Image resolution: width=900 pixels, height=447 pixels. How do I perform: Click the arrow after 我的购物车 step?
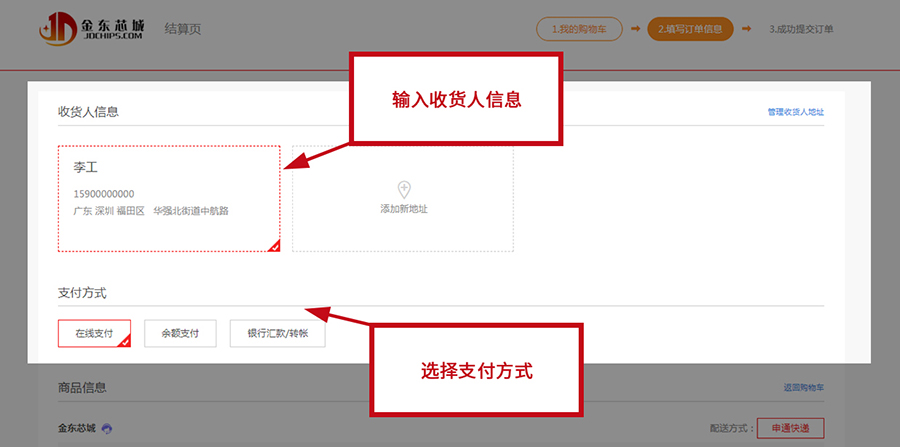(635, 28)
